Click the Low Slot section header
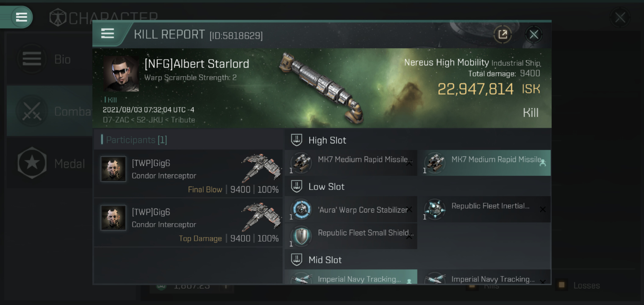644x305 pixels. coord(326,187)
